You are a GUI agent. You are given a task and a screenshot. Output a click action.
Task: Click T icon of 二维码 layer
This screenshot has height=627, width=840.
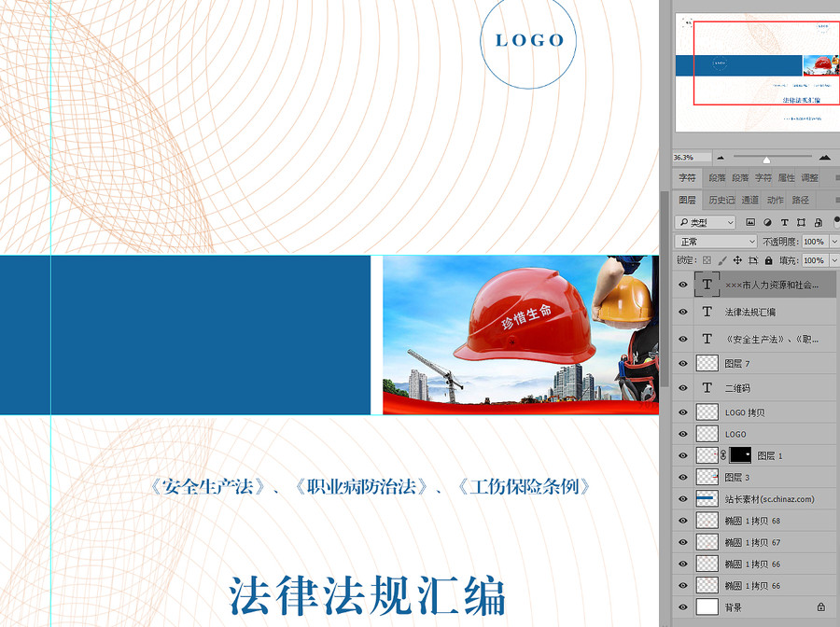tap(707, 387)
